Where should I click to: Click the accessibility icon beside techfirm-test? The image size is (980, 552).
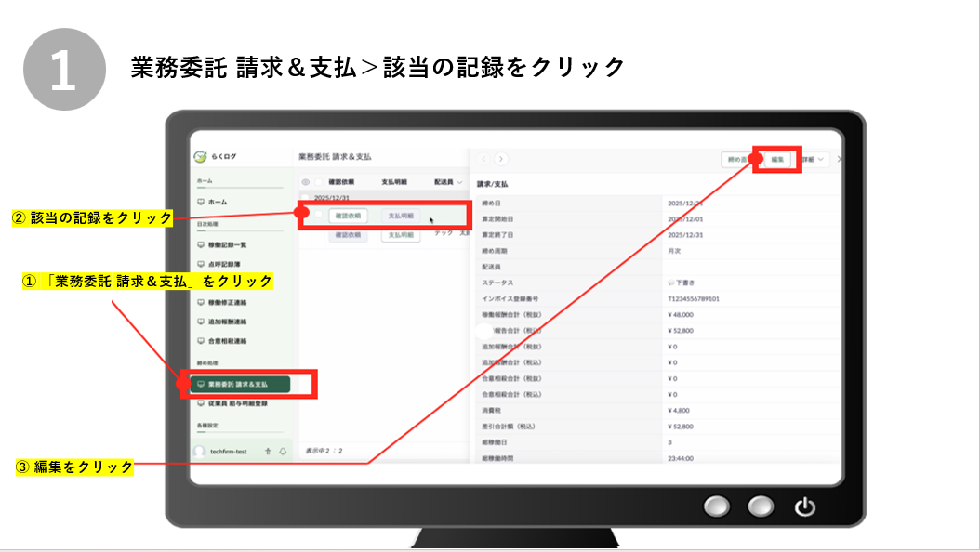point(268,451)
